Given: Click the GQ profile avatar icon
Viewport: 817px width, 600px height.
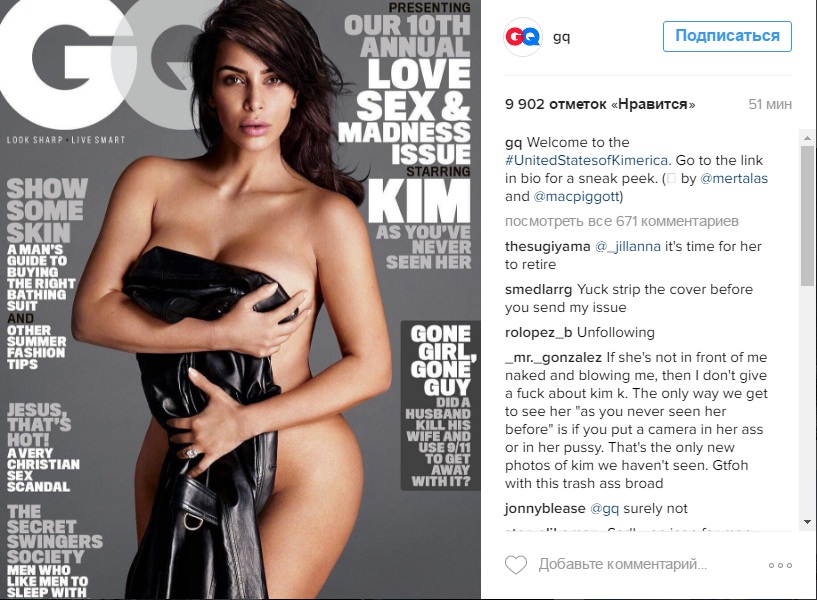Looking at the screenshot, I should pyautogui.click(x=523, y=36).
